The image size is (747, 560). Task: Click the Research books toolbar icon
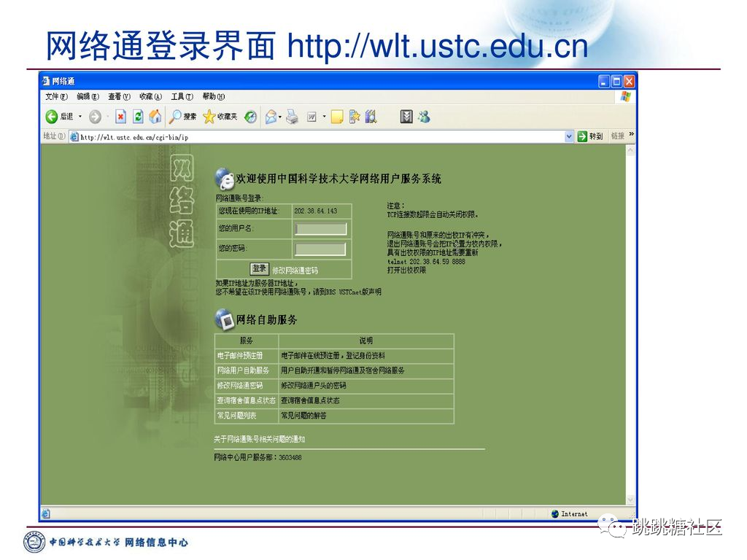pos(371,116)
